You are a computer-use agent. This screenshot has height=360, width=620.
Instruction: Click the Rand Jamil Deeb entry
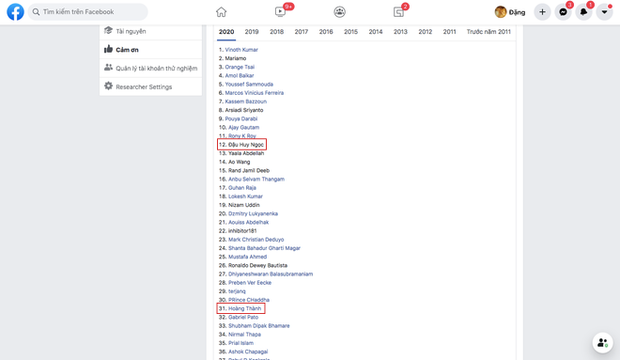click(249, 171)
